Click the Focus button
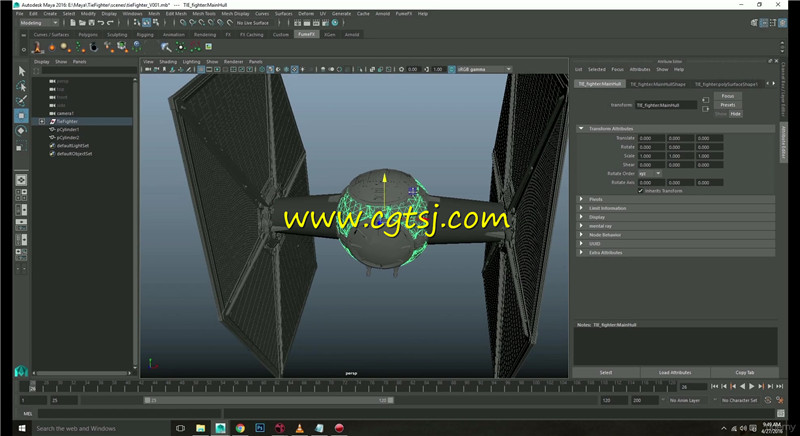 pyautogui.click(x=728, y=96)
